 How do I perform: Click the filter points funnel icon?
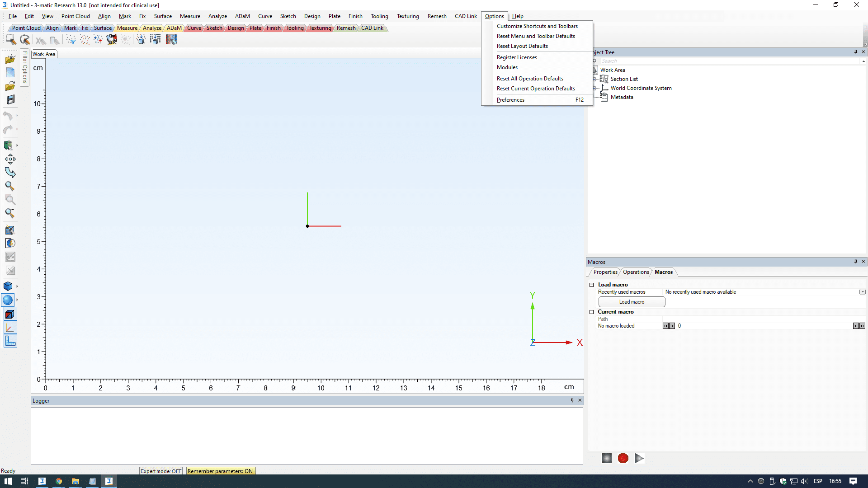point(71,40)
